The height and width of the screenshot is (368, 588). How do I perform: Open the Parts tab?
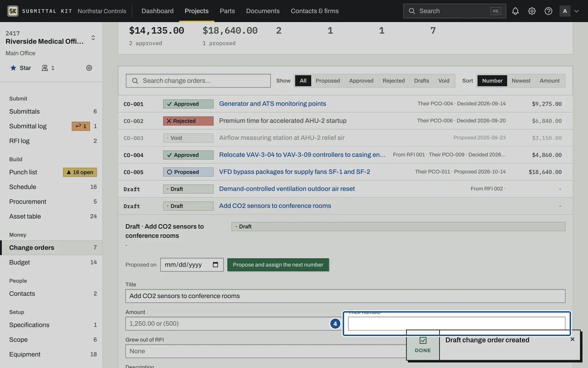227,11
